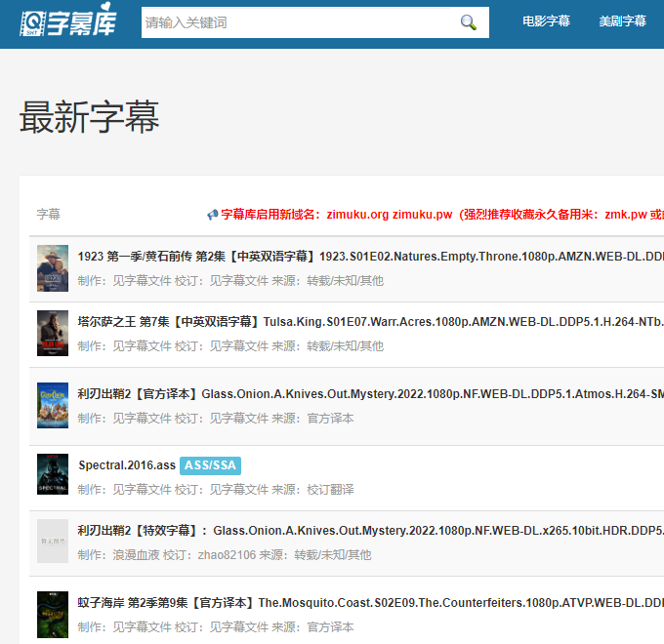The image size is (664, 644).
Task: Click the magnifier search icon
Action: (x=469, y=22)
